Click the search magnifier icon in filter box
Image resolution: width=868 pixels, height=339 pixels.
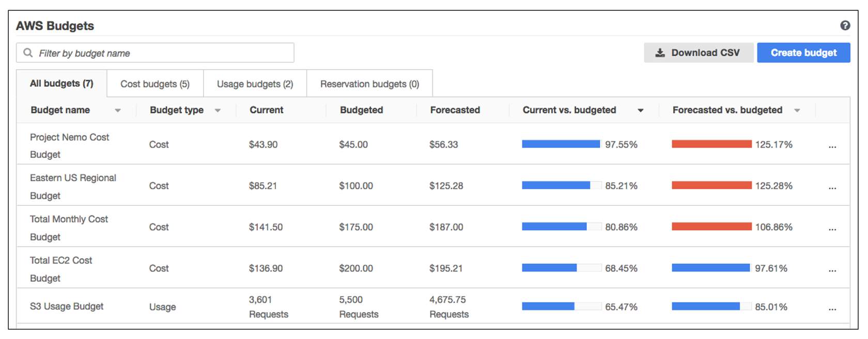(x=28, y=53)
